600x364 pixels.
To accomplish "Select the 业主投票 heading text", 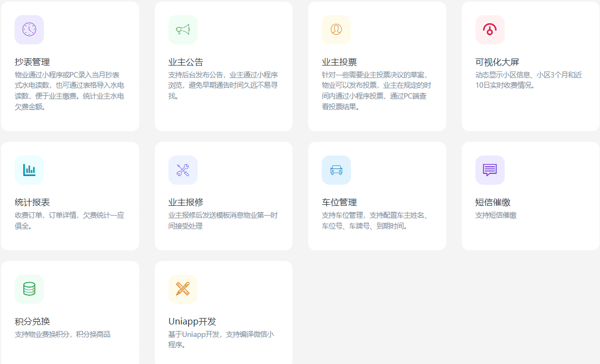I will click(339, 62).
